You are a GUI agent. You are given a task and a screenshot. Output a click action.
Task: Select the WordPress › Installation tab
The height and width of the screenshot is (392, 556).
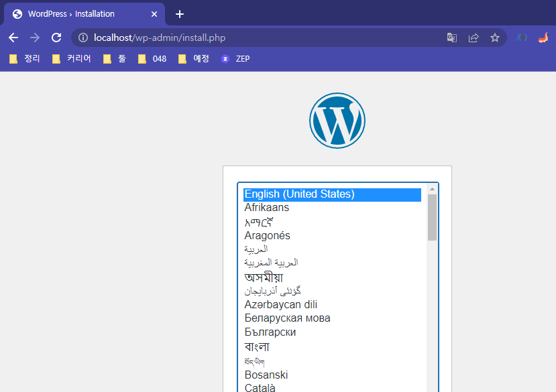(85, 14)
